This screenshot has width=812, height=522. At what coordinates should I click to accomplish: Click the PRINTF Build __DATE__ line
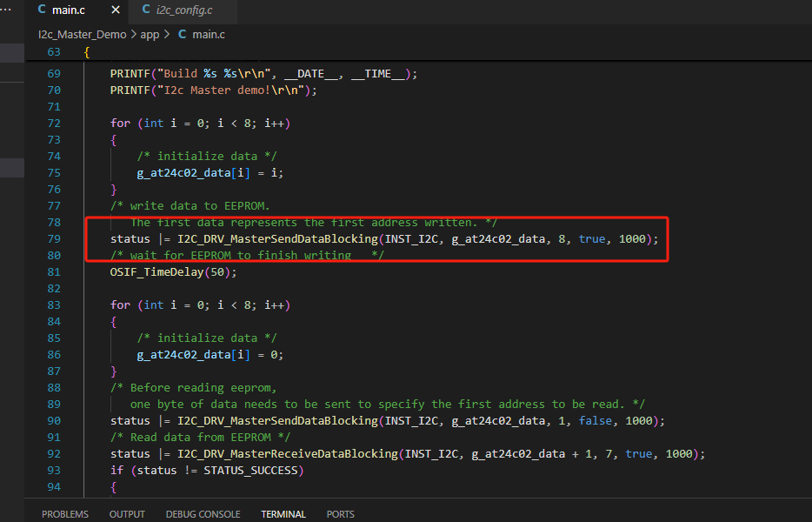coord(263,74)
